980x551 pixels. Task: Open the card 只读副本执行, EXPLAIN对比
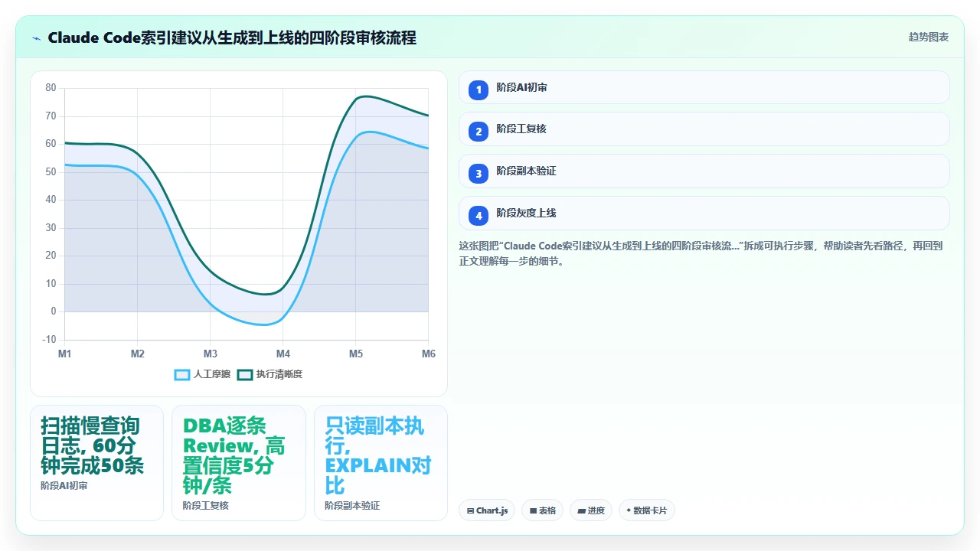click(381, 463)
